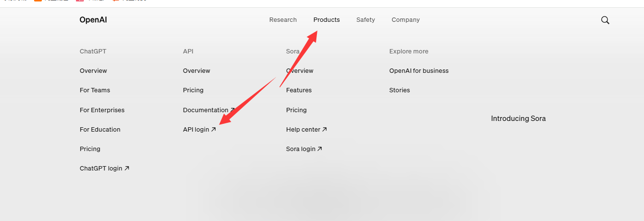Open ChatGPT For Enterprises page
Screen dimensions: 644x221
(102, 110)
